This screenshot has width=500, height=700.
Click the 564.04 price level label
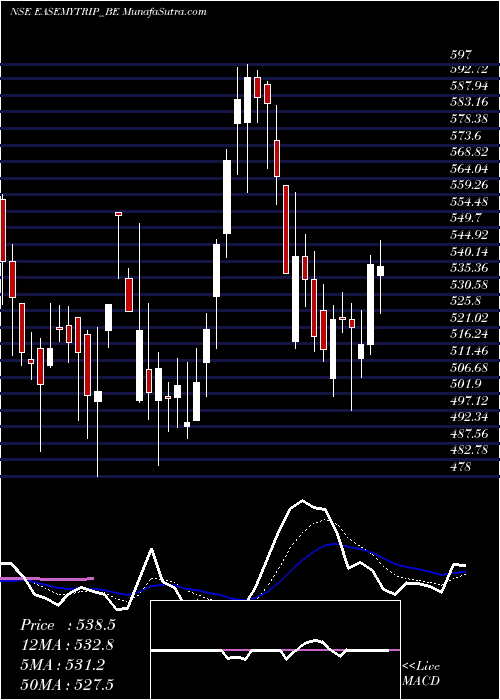coord(469,168)
